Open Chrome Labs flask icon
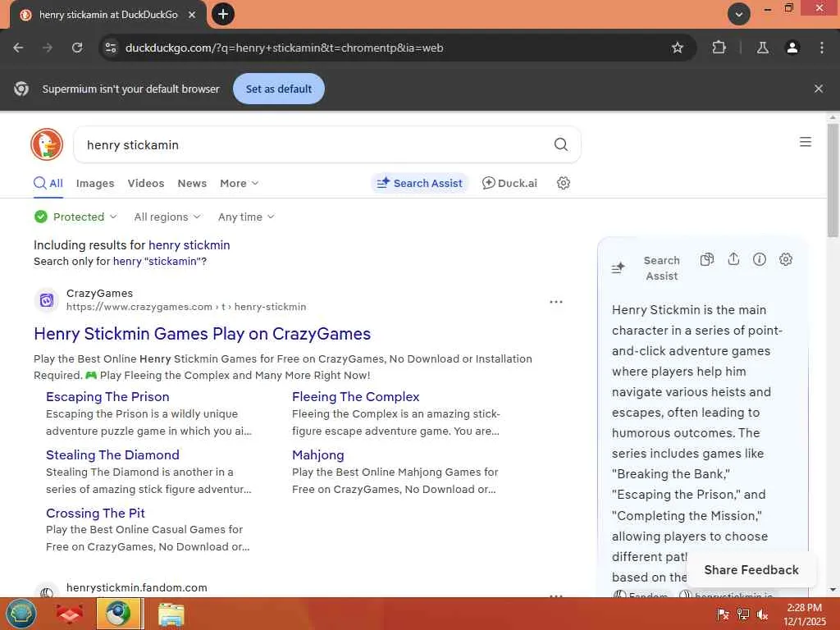 point(762,48)
